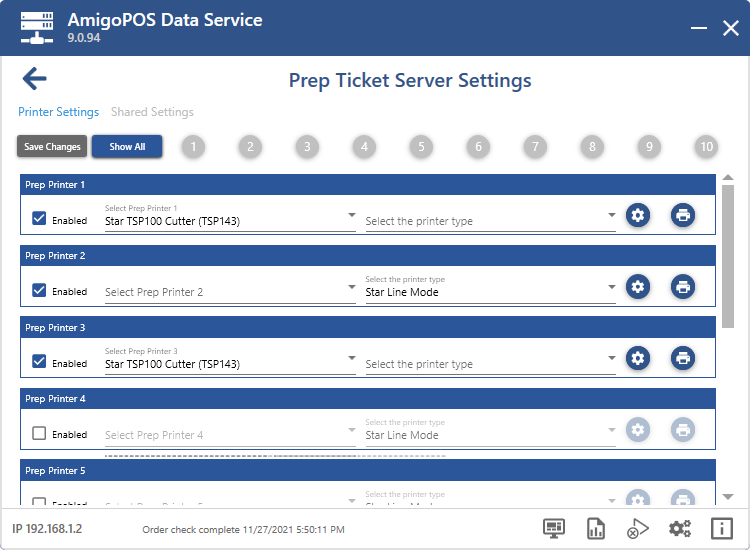The width and height of the screenshot is (750, 550).
Task: Jump to printer number 6 circle
Action: [478, 146]
